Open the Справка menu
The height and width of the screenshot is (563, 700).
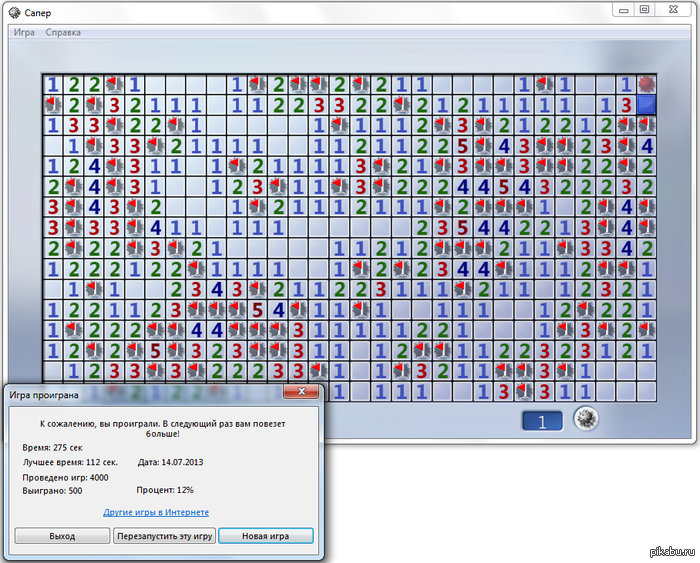[63, 32]
